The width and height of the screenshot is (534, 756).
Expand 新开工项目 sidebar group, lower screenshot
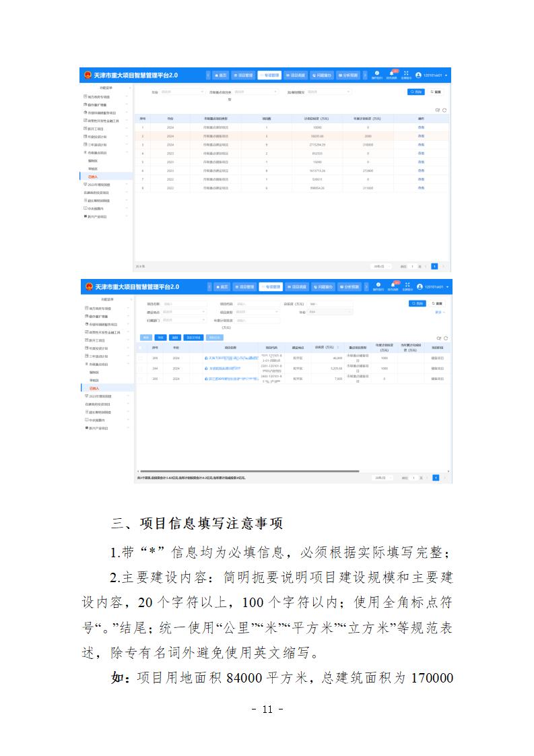click(x=128, y=340)
